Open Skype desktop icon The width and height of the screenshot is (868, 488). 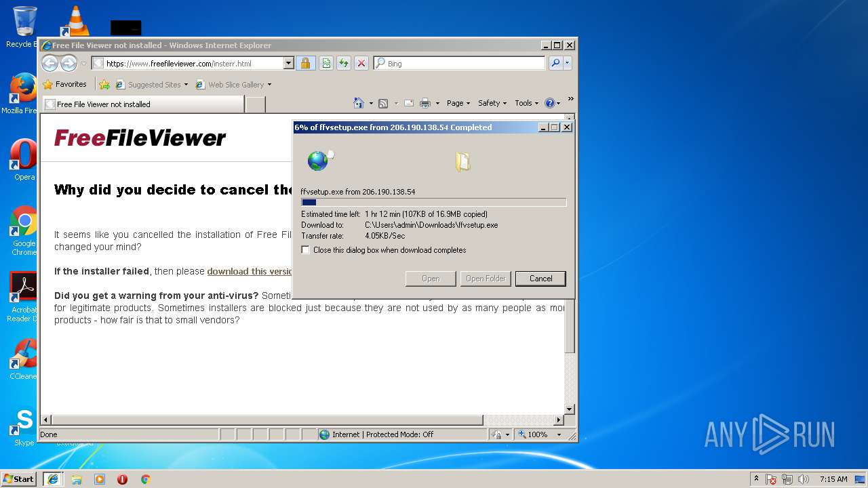(24, 427)
